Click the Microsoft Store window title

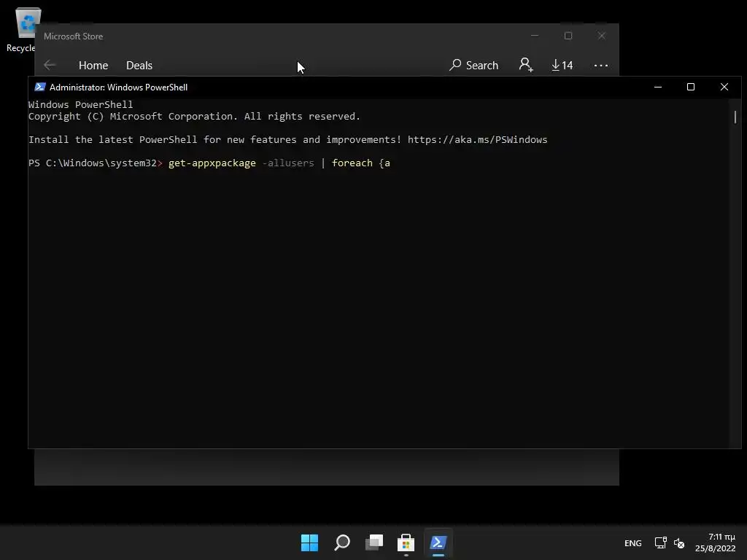(74, 36)
